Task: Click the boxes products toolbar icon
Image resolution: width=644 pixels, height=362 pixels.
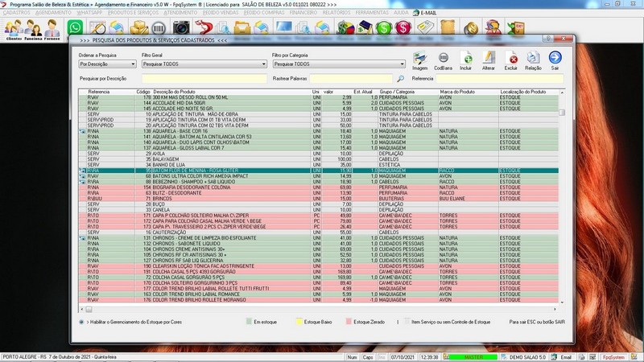Action: (x=139, y=27)
